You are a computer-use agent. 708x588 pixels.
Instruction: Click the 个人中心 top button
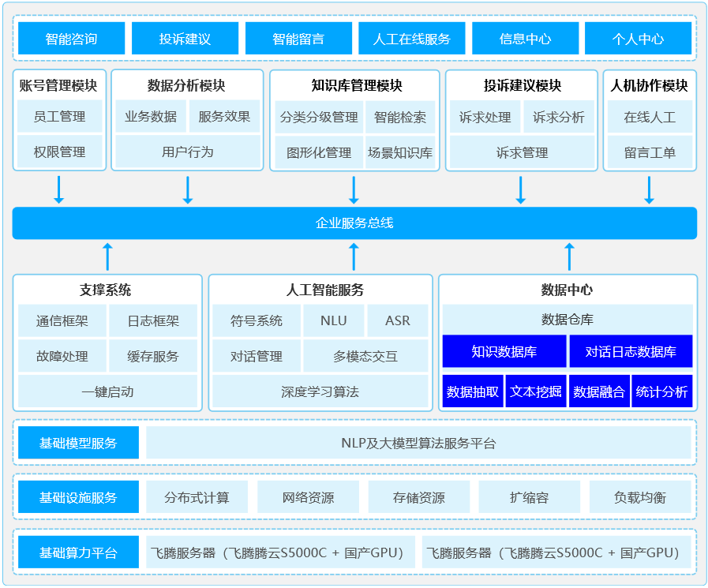[638, 39]
